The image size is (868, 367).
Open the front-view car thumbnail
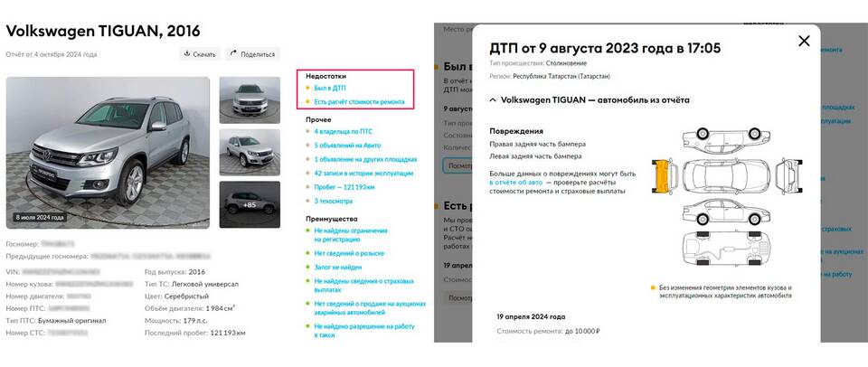point(250,100)
